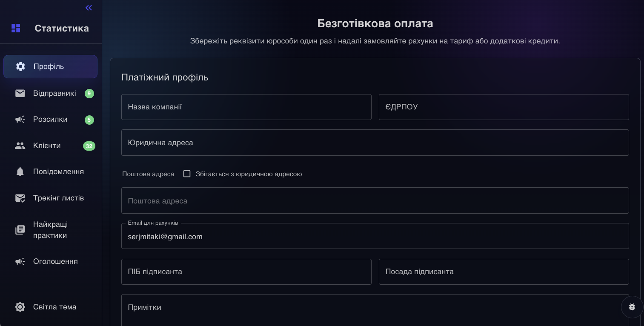Click the Statistics dashboard grid icon
The width and height of the screenshot is (644, 326).
[x=16, y=28]
